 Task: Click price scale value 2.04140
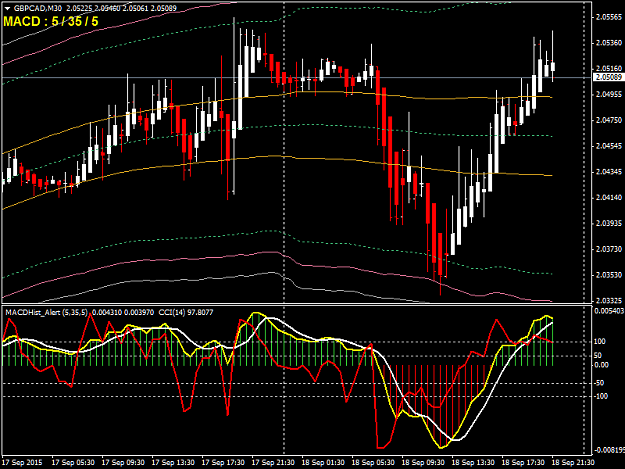coord(608,198)
